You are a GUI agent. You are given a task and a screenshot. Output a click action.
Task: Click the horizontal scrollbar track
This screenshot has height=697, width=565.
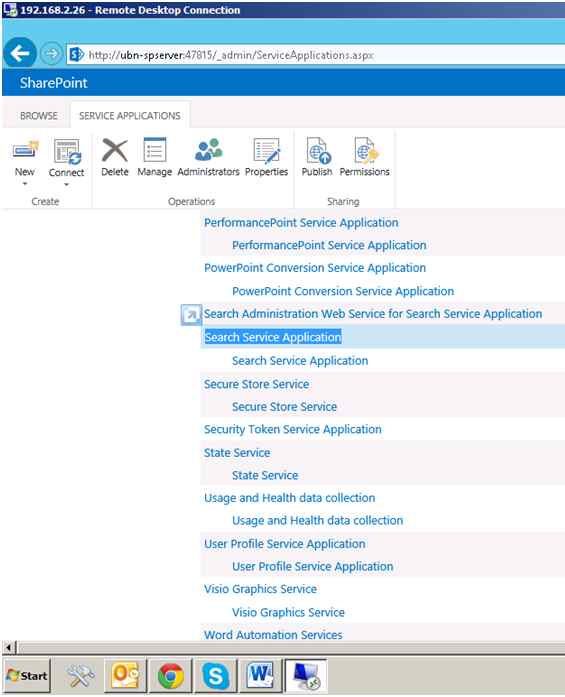[x=291, y=648]
